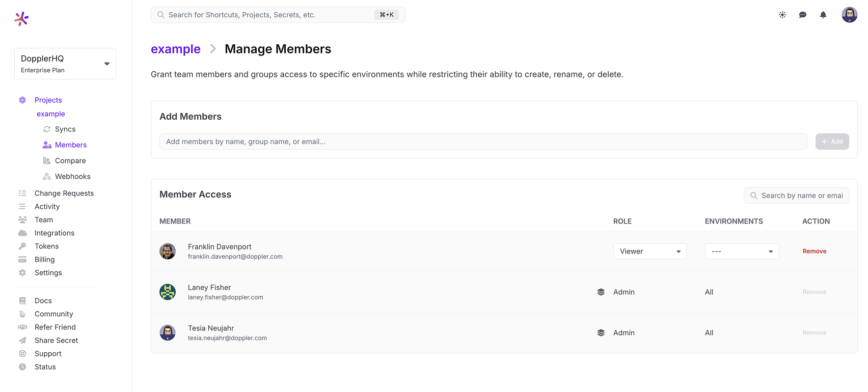The height and width of the screenshot is (392, 868).
Task: Click the Status clock icon
Action: coord(22,367)
